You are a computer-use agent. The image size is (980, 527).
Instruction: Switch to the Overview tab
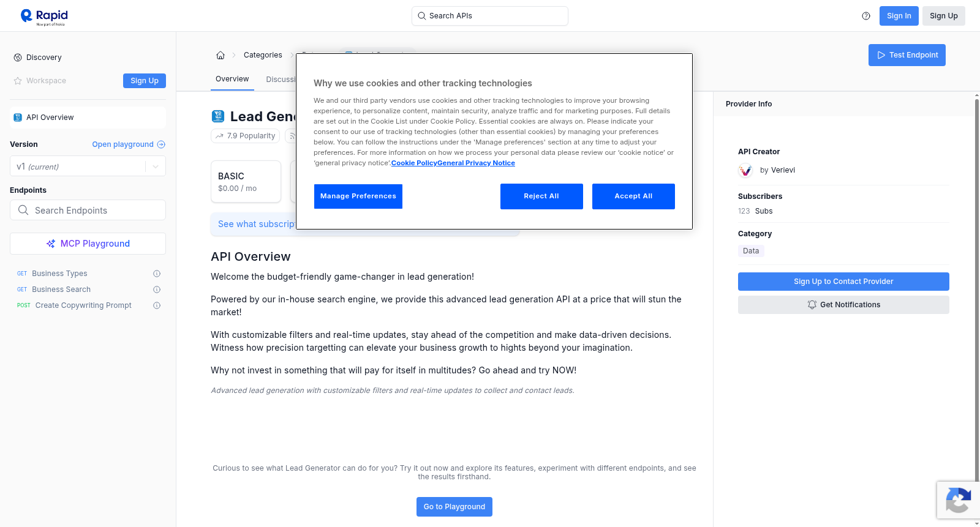pyautogui.click(x=232, y=79)
